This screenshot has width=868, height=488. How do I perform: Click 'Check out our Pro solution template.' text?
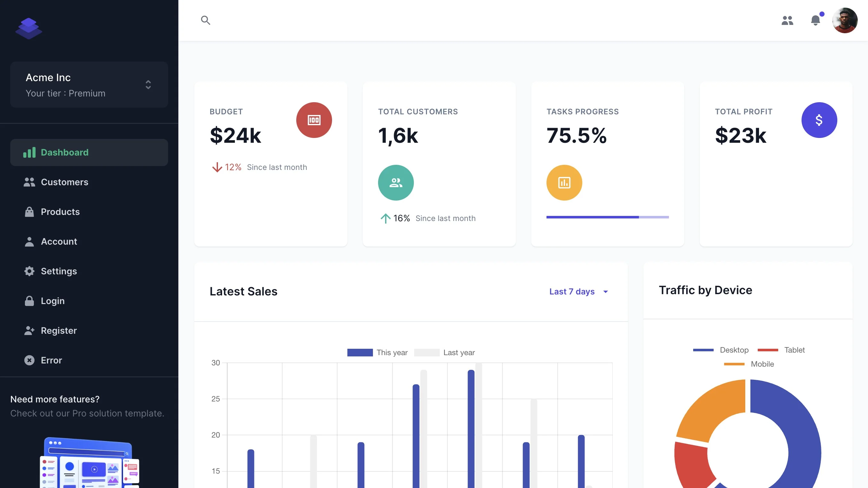87,413
